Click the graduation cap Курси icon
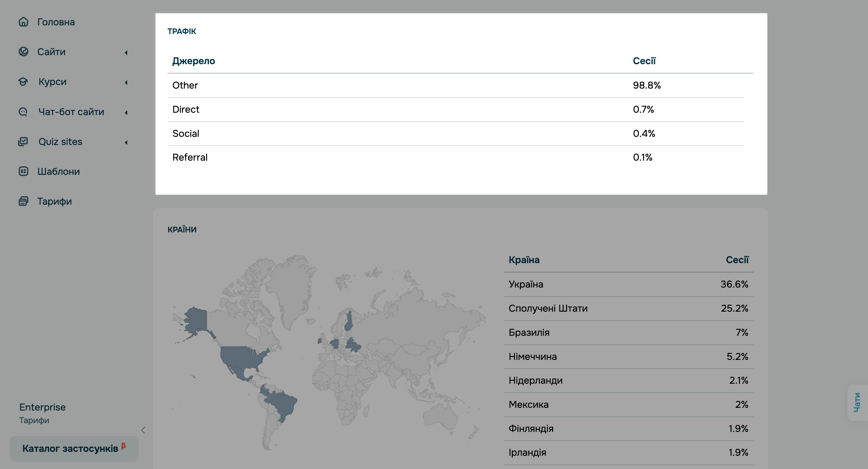868x469 pixels. (x=23, y=82)
